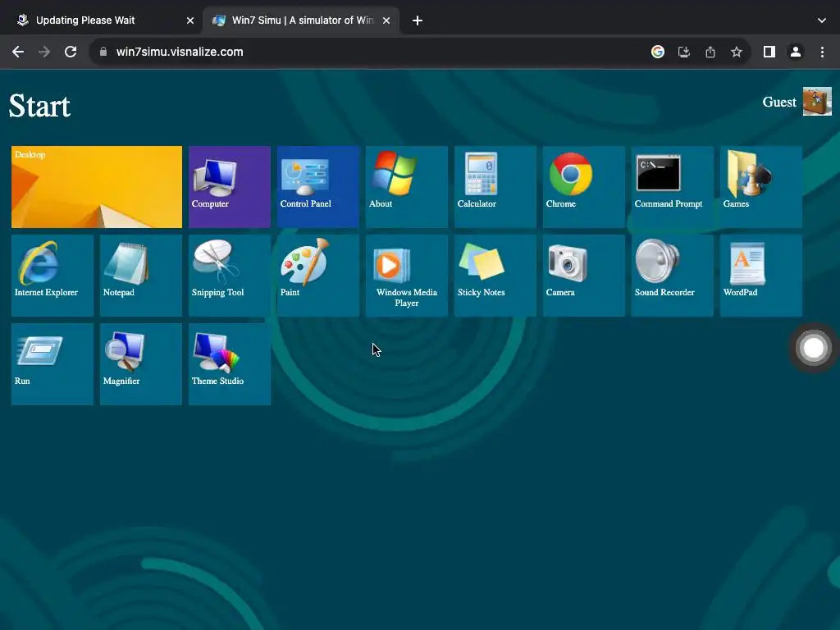The width and height of the screenshot is (840, 630).
Task: Launch Control Panel
Action: (317, 187)
